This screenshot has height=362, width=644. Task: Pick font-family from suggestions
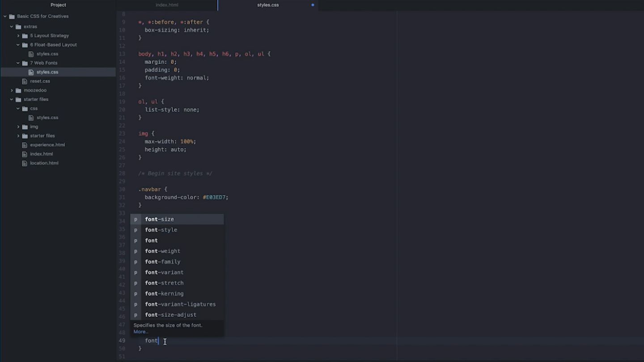(177, 262)
